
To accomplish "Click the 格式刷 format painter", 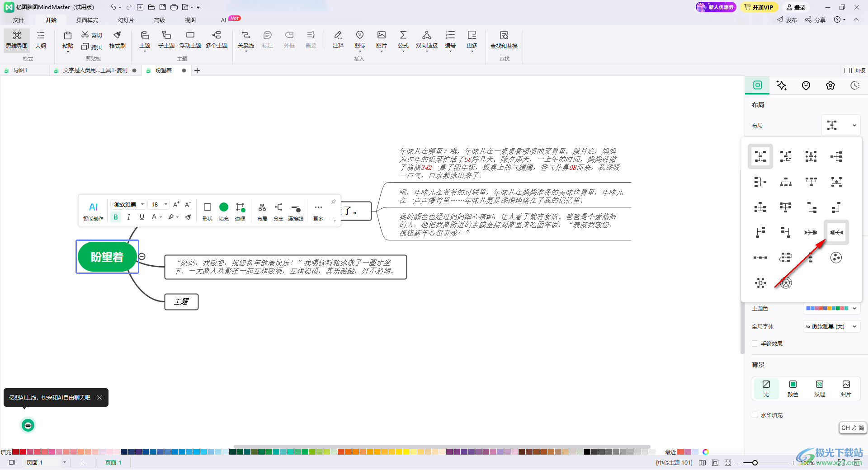I will pyautogui.click(x=118, y=40).
